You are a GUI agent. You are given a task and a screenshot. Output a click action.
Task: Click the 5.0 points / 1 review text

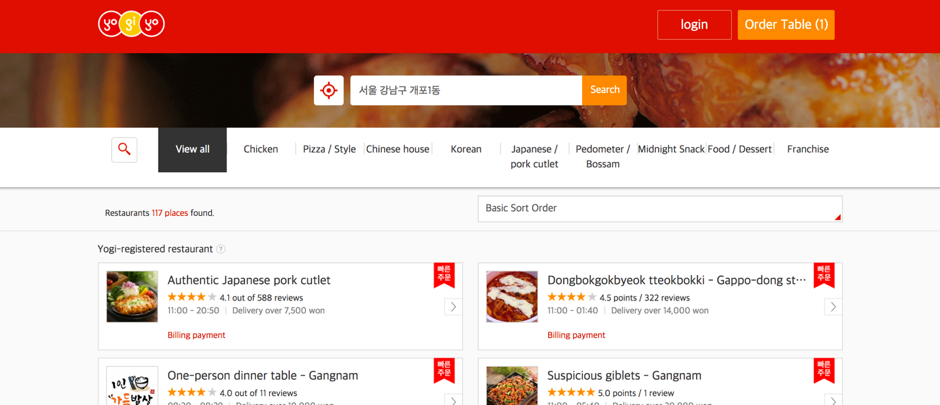tap(636, 393)
